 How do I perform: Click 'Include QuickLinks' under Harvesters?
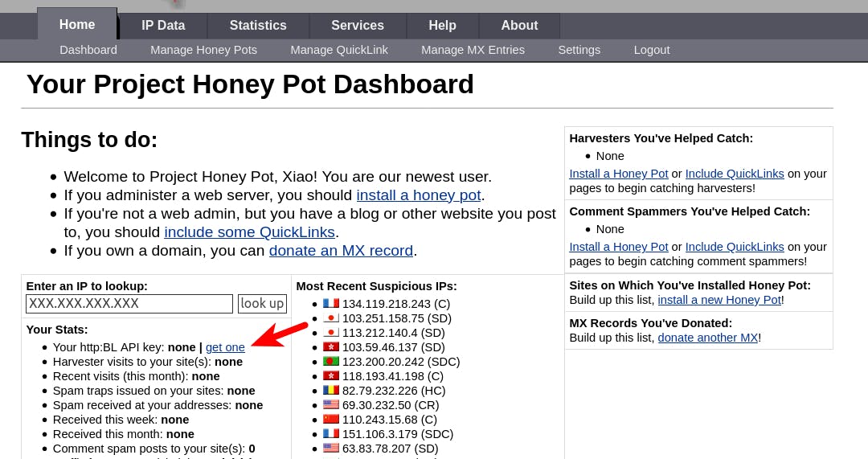click(735, 174)
